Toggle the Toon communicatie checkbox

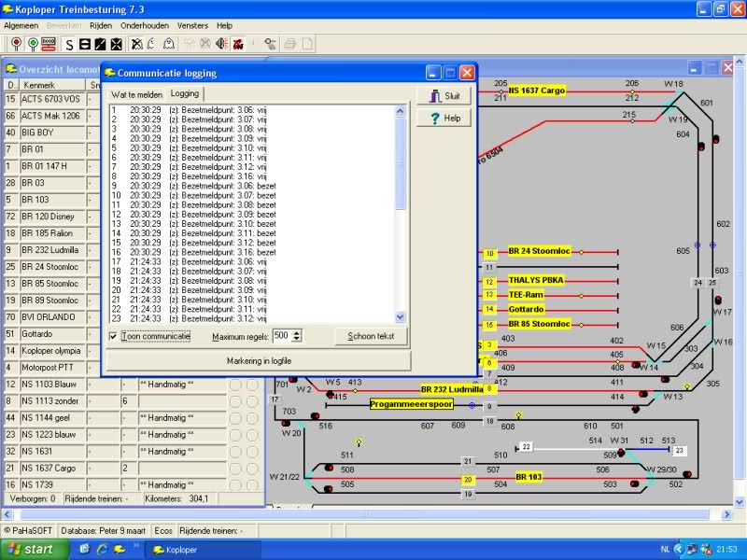click(113, 336)
